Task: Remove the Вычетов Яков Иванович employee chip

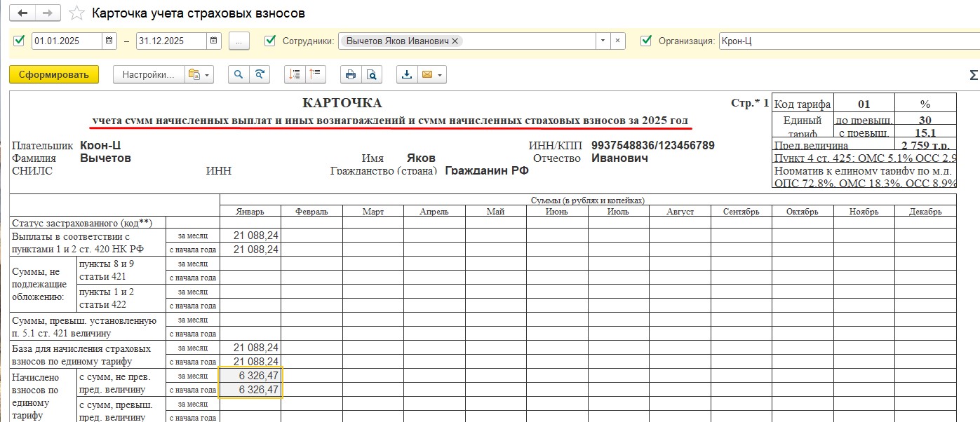Action: click(x=455, y=41)
